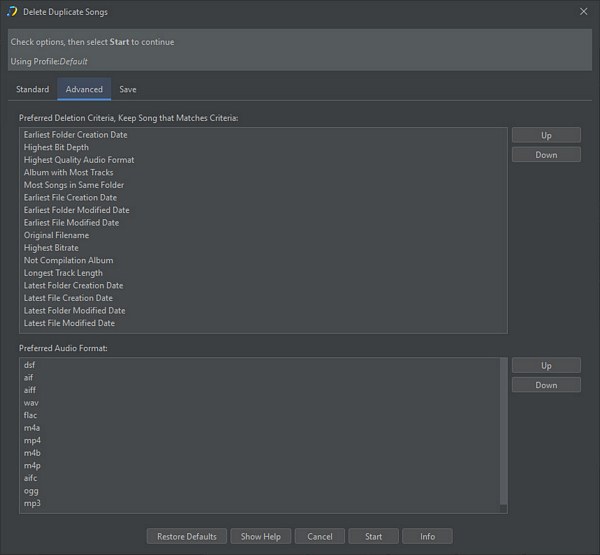Move preferred audio format Up
Screen dimensions: 600x555
click(546, 365)
